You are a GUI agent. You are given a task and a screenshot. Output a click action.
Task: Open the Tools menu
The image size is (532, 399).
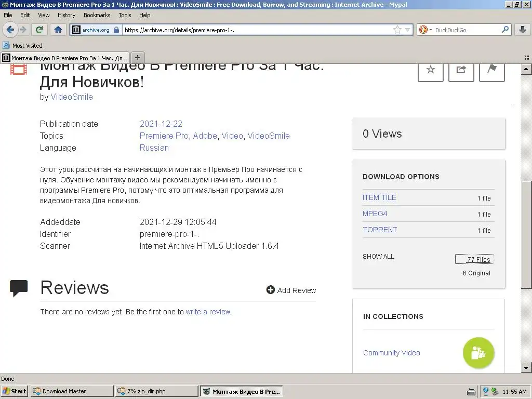tap(125, 15)
